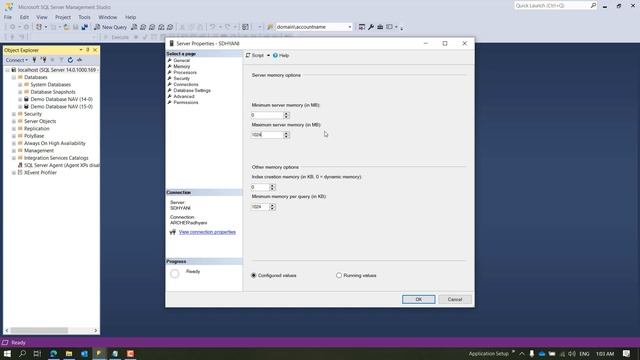The height and width of the screenshot is (360, 640).
Task: Expand the Server Objects folder
Action: tap(14, 121)
